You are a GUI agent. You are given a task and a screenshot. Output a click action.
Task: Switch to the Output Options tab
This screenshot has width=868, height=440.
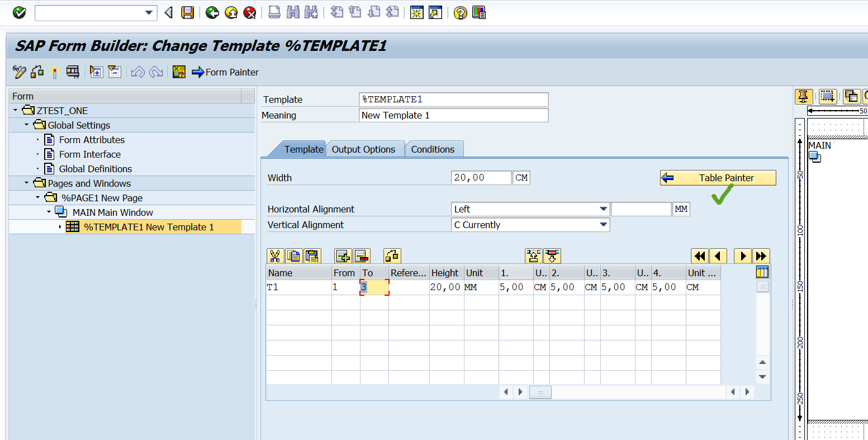pos(364,149)
